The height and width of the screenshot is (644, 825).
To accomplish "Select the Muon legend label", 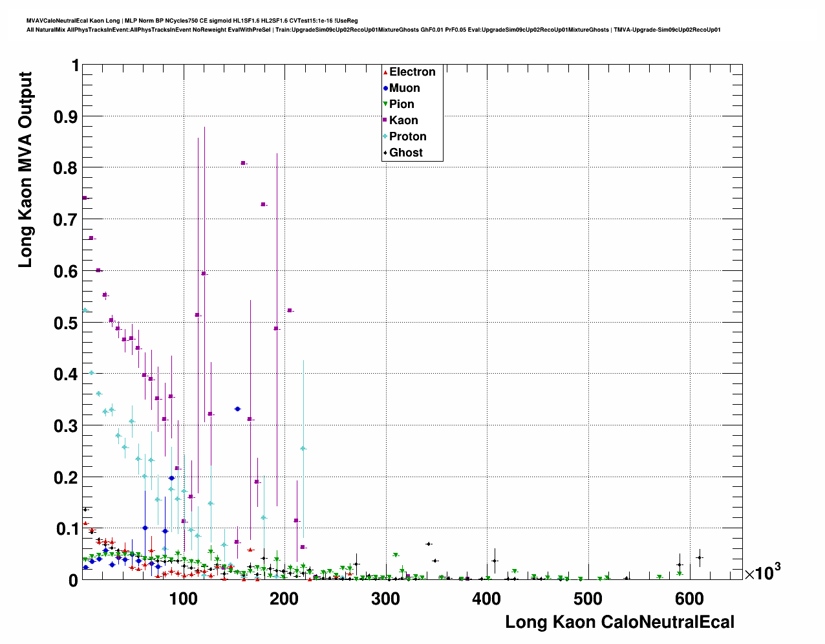I will coord(405,88).
